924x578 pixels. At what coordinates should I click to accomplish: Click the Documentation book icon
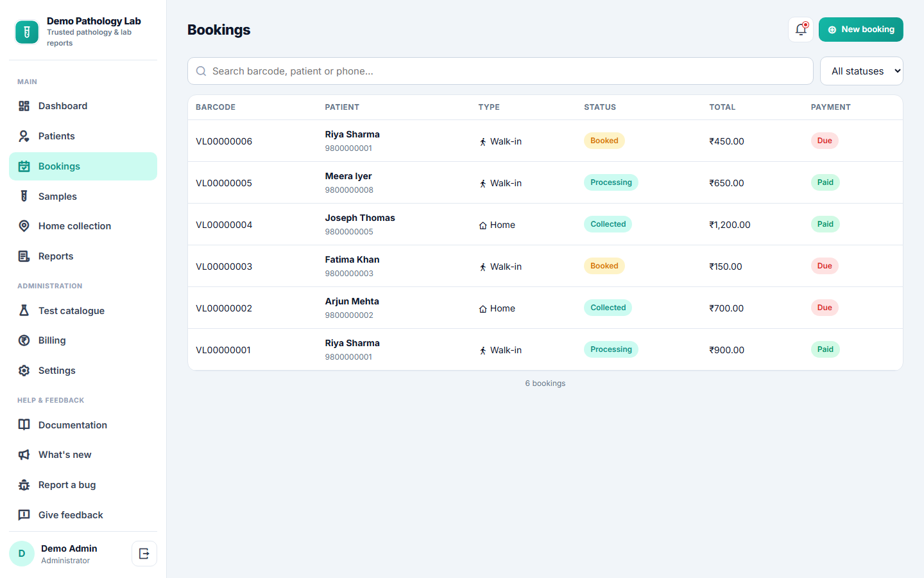coord(24,425)
